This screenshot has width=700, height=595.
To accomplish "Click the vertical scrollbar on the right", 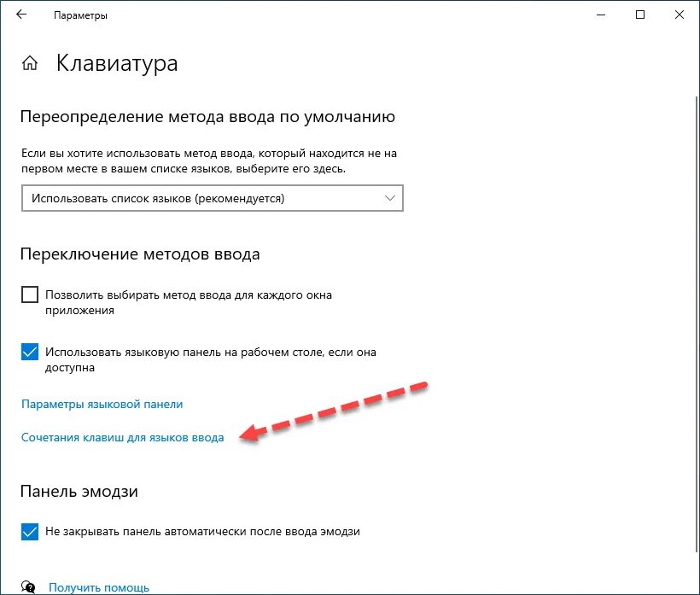I will tap(697, 324).
